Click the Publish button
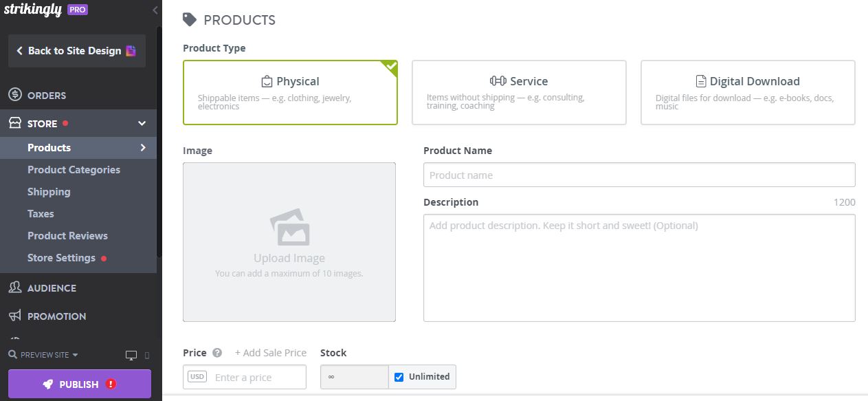This screenshot has height=401, width=868. pyautogui.click(x=78, y=383)
